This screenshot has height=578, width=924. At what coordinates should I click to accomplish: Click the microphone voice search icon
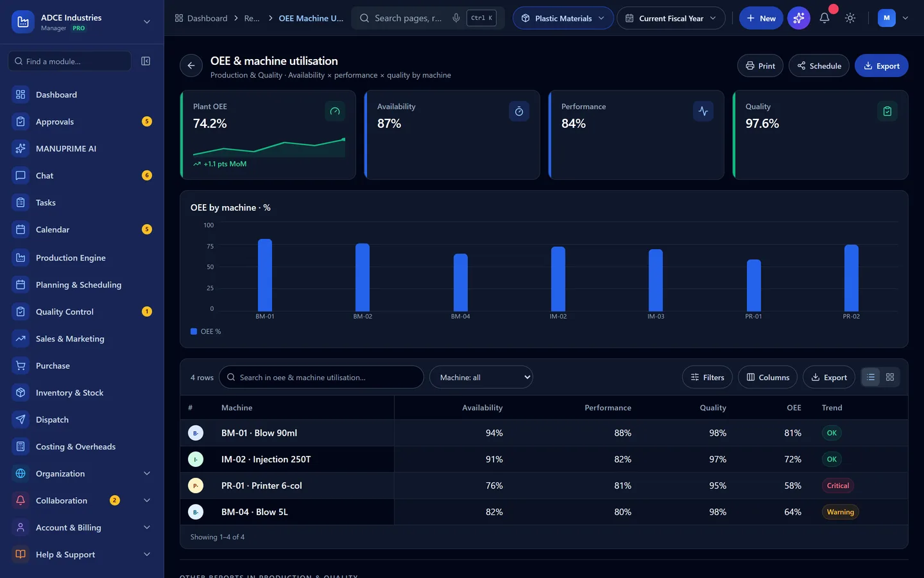[x=456, y=18]
